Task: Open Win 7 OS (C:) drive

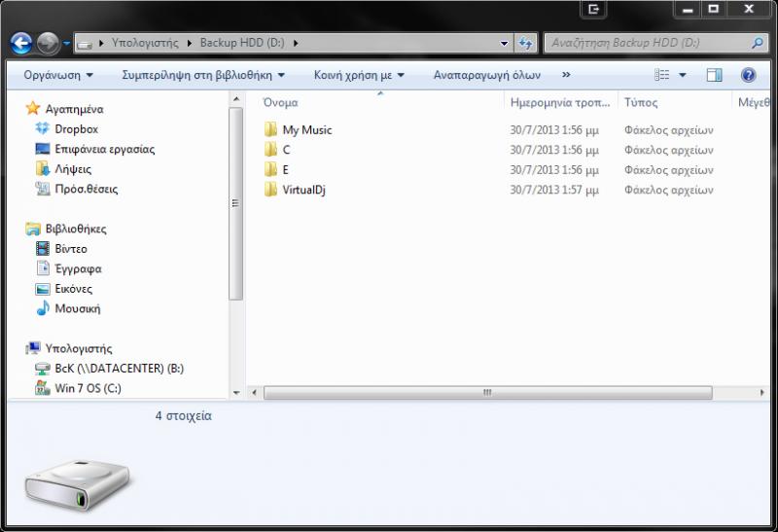Action: click(88, 388)
